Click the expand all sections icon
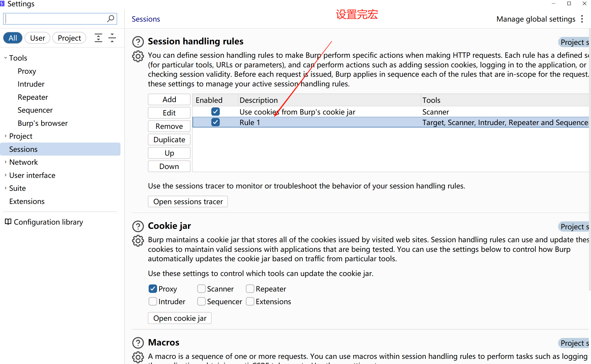The height and width of the screenshot is (364, 591). tap(98, 38)
